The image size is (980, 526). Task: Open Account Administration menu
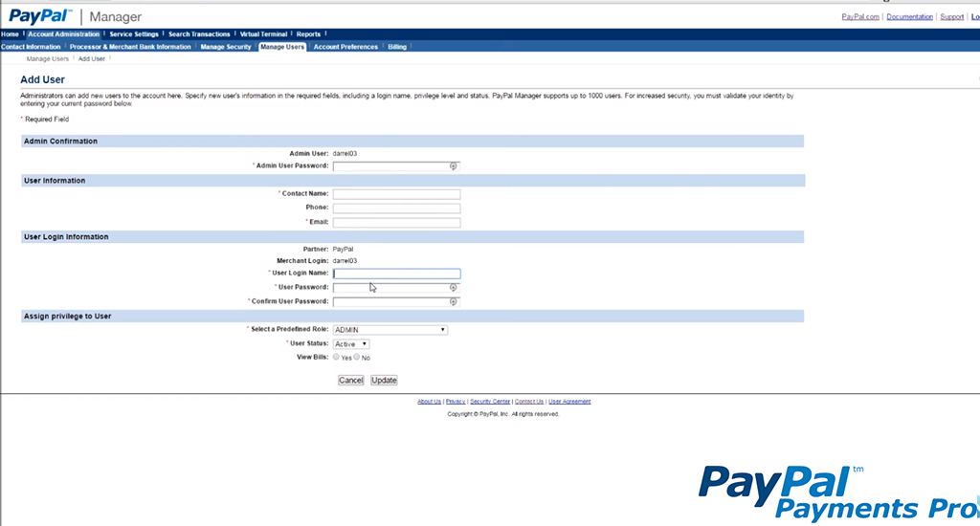pyautogui.click(x=64, y=34)
